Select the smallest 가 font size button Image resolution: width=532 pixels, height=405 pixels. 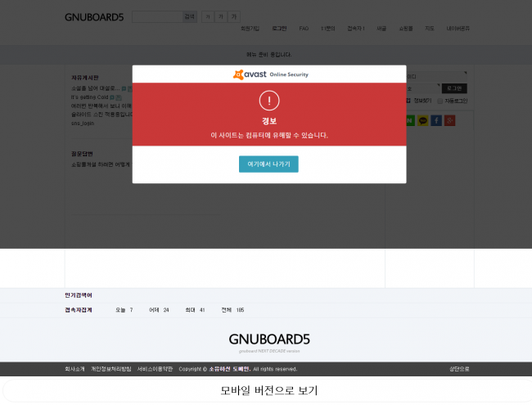(x=208, y=16)
